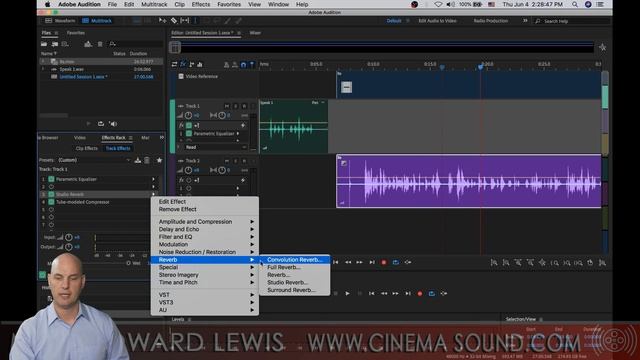
Task: Open the Multitrack menu in menu bar
Action: [x=154, y=4]
